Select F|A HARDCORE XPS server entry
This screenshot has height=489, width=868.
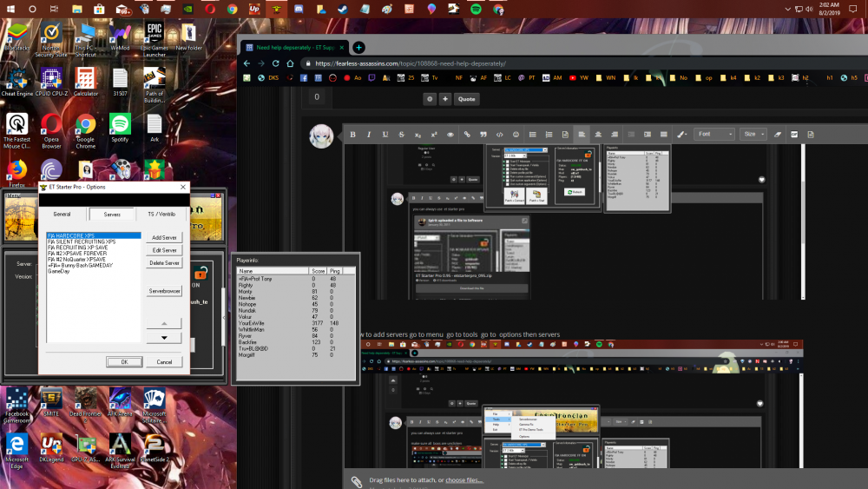(93, 236)
